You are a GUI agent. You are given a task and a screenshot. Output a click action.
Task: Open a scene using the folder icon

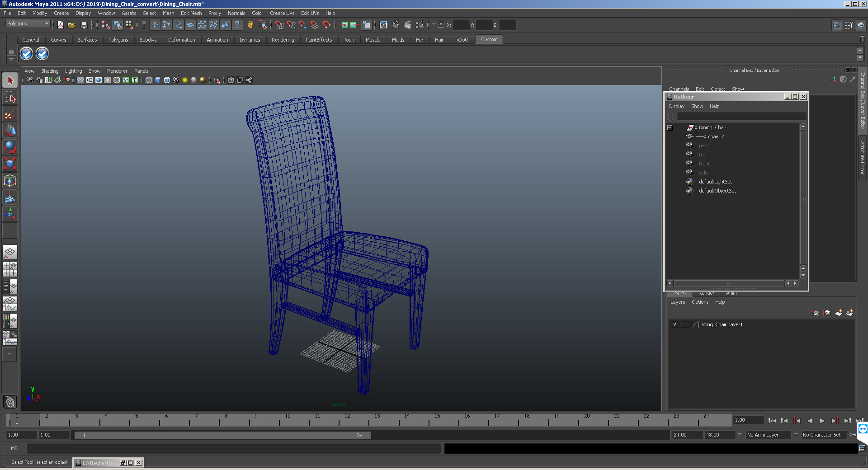(x=71, y=25)
